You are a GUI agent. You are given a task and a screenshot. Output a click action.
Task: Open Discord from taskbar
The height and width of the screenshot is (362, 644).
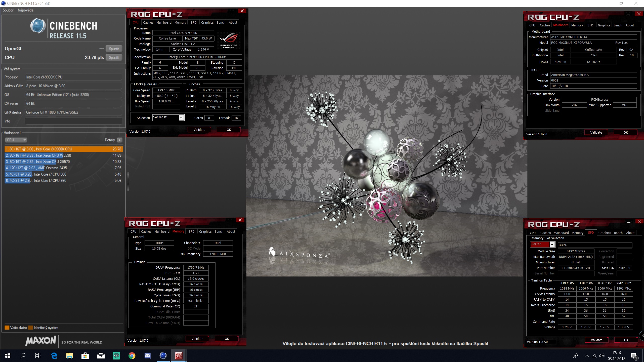coord(148,355)
